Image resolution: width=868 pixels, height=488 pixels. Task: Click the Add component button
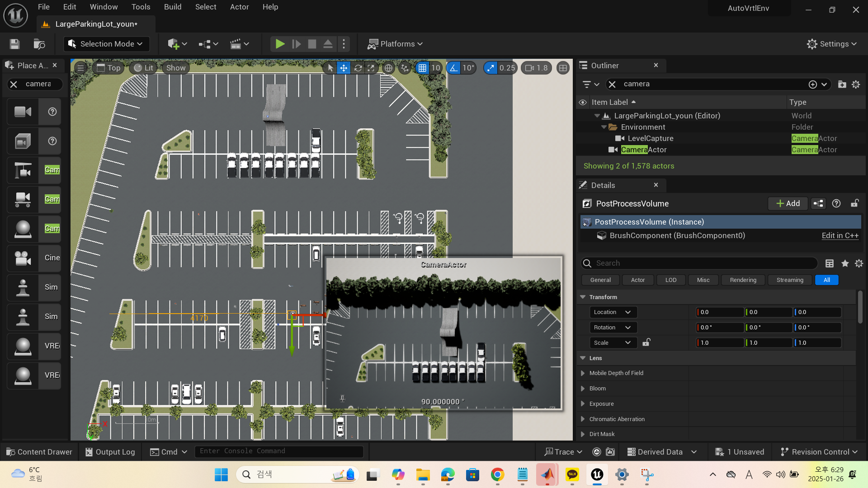coord(788,203)
